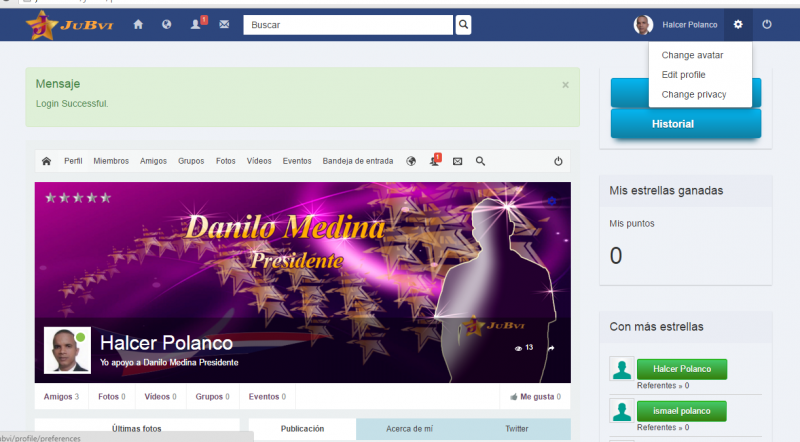Image resolution: width=800 pixels, height=442 pixels.
Task: Click Mis estrellas ganadas heading
Action: [666, 190]
